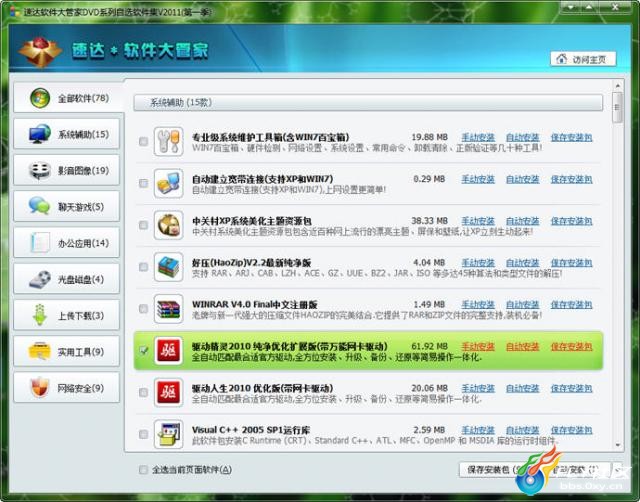Click the broadband connection app icon
The width and height of the screenshot is (640, 502).
coord(169,183)
